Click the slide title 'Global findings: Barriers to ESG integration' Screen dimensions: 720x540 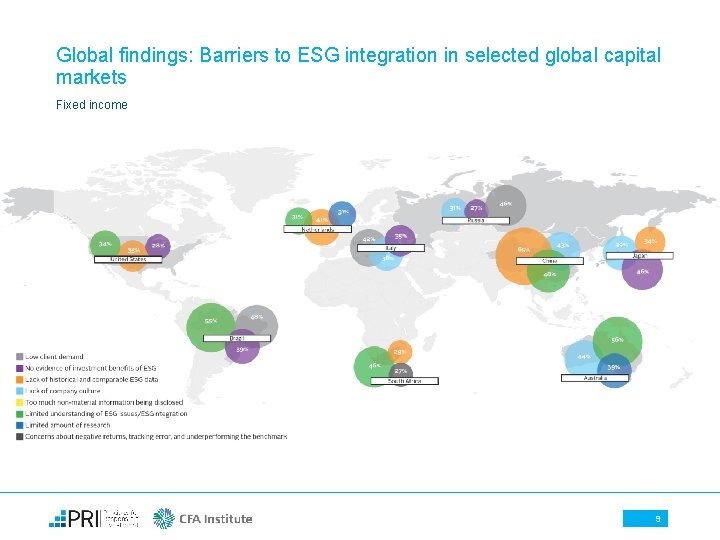[358, 66]
